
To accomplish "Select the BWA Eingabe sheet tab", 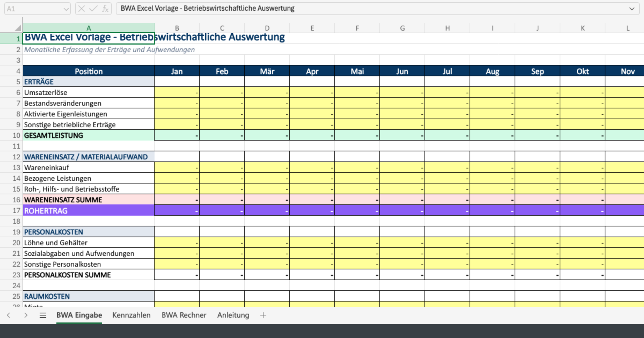I will 79,315.
